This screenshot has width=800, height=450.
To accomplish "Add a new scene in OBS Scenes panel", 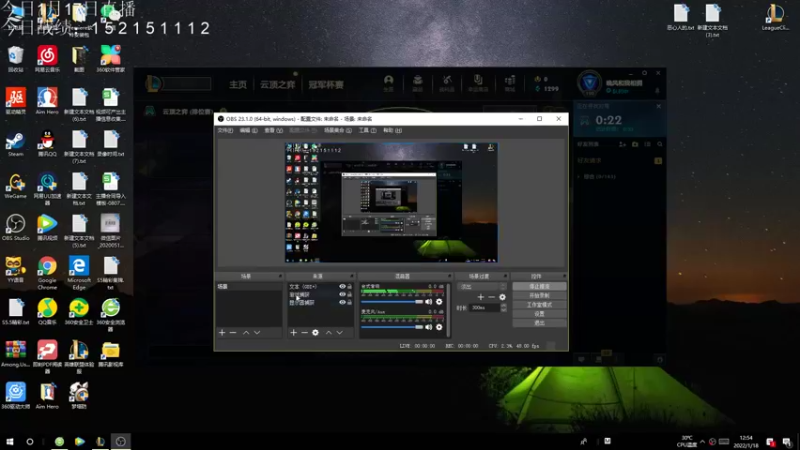I will pos(222,333).
